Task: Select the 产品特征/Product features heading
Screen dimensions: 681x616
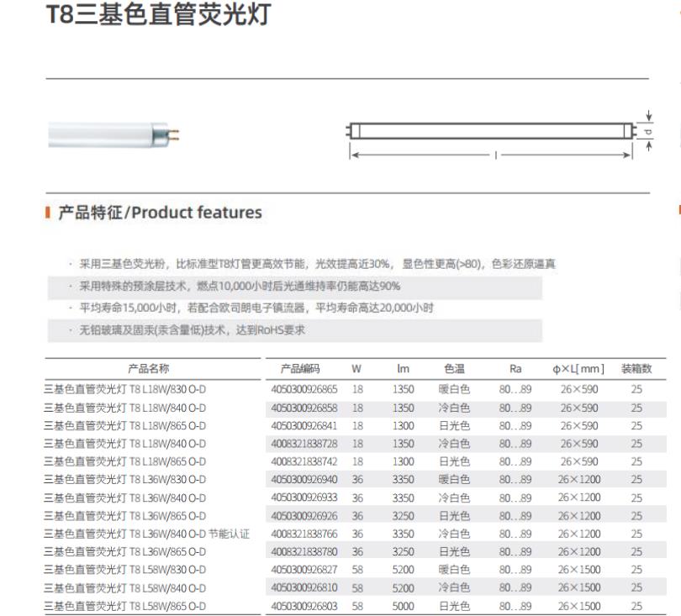Action: click(160, 213)
